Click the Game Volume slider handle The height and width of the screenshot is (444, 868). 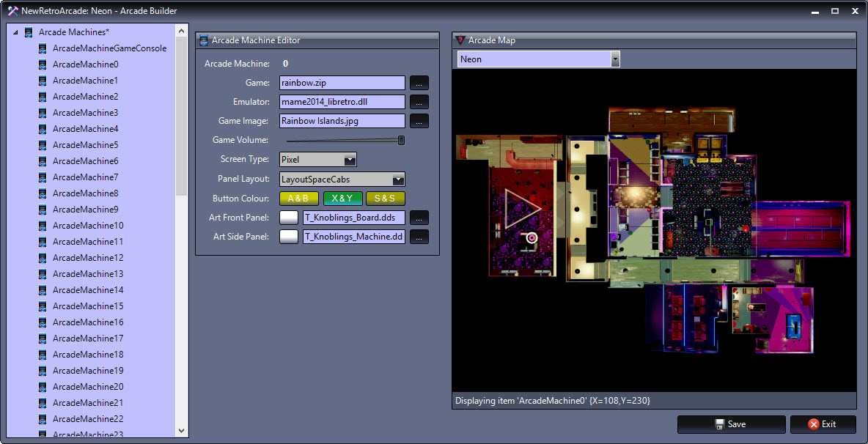click(x=401, y=140)
